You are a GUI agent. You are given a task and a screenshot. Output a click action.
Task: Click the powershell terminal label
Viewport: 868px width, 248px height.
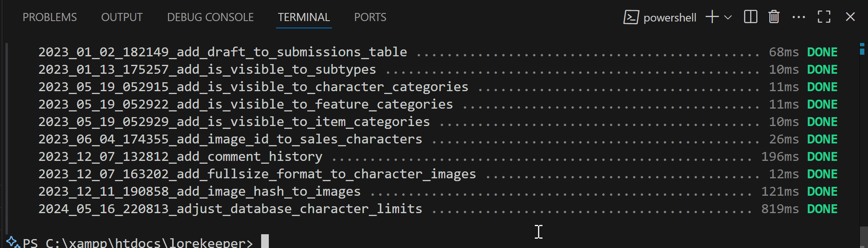(670, 18)
